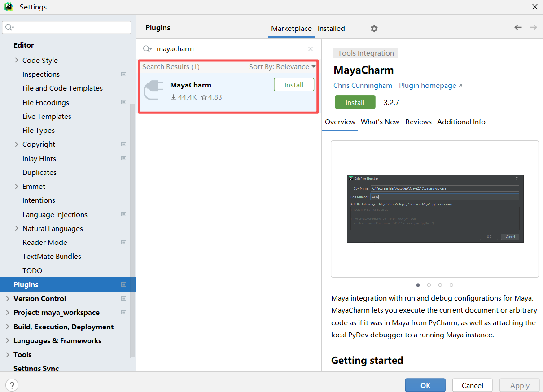Expand the Tools section
This screenshot has height=392, width=543.
tap(8, 354)
